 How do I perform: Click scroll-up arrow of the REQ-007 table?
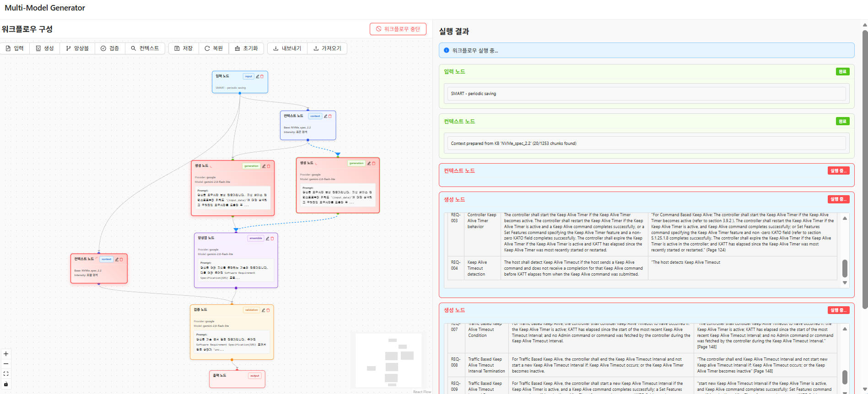[845, 329]
